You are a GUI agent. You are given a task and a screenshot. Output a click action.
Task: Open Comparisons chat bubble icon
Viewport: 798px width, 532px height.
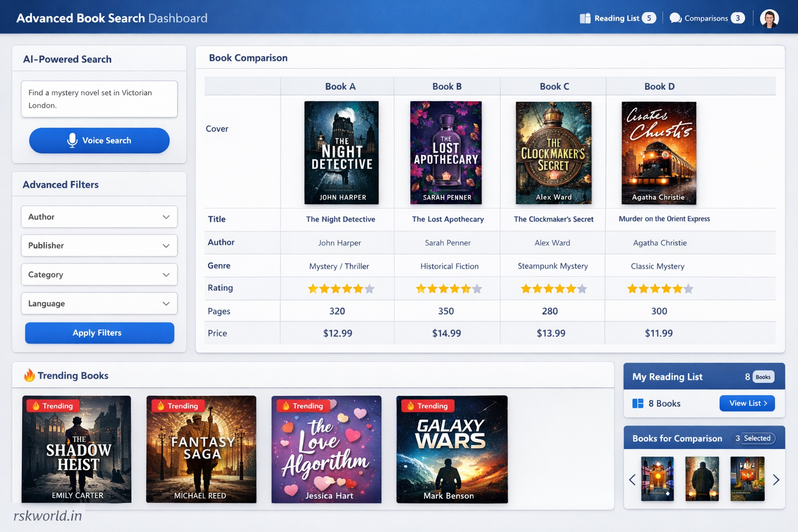click(x=675, y=18)
